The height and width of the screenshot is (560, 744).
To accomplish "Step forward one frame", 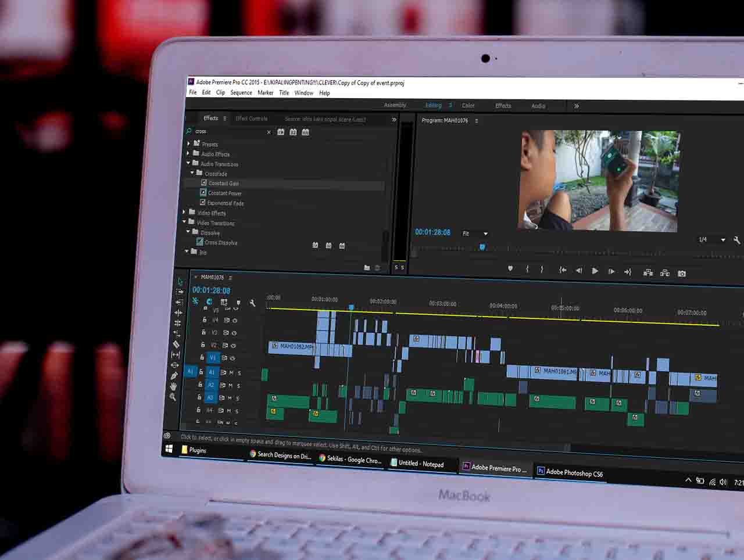I will click(x=611, y=271).
